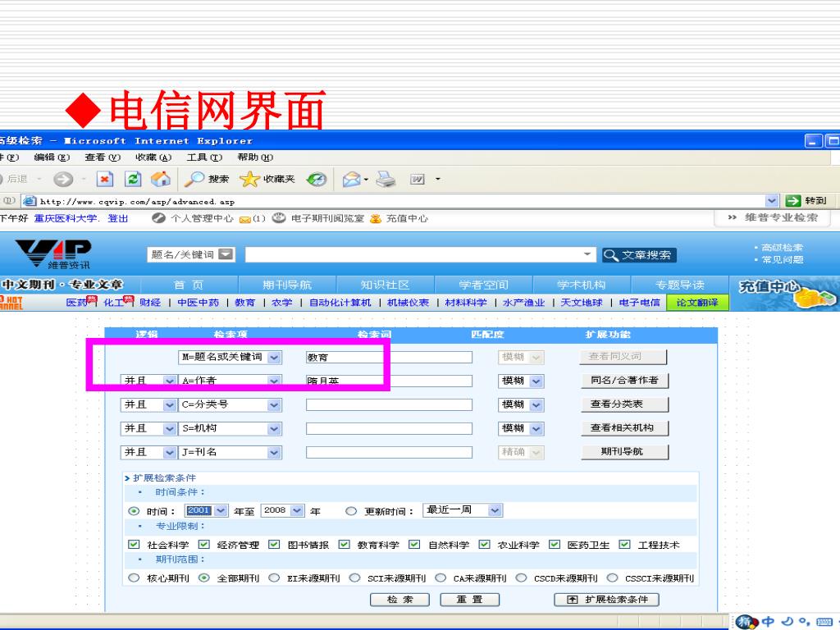Screen dimensions: 840x630
Task: Click the message envelope icon with (1)
Action: click(x=245, y=219)
